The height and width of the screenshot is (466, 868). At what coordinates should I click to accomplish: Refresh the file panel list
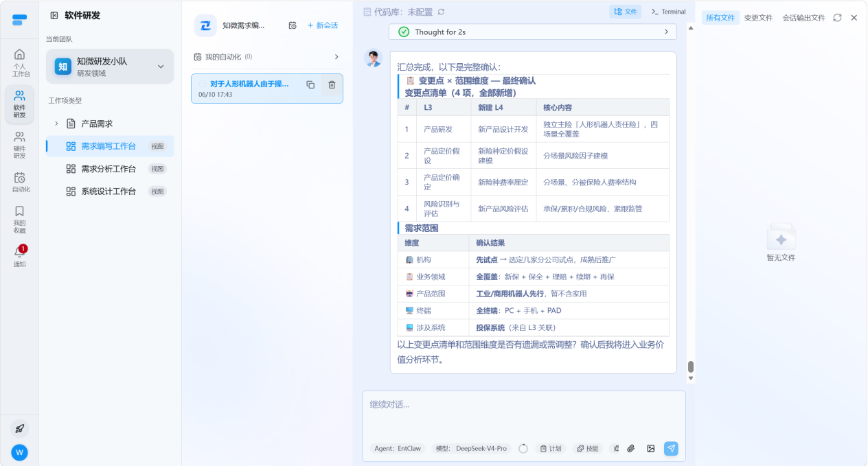point(837,18)
